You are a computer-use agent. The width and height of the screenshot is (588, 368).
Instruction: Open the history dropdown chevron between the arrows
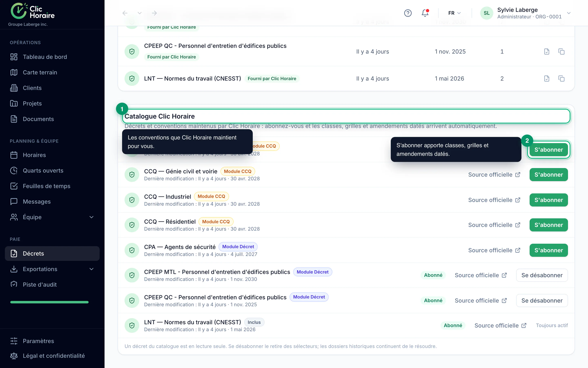pyautogui.click(x=139, y=13)
